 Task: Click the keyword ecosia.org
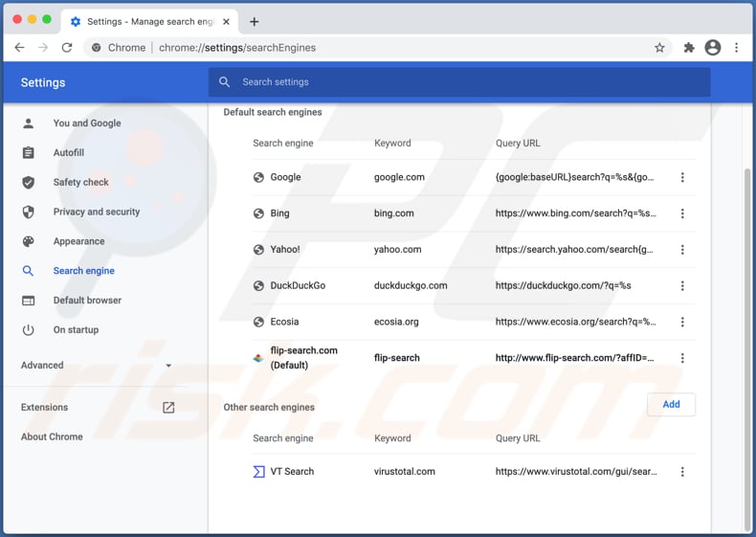(396, 322)
